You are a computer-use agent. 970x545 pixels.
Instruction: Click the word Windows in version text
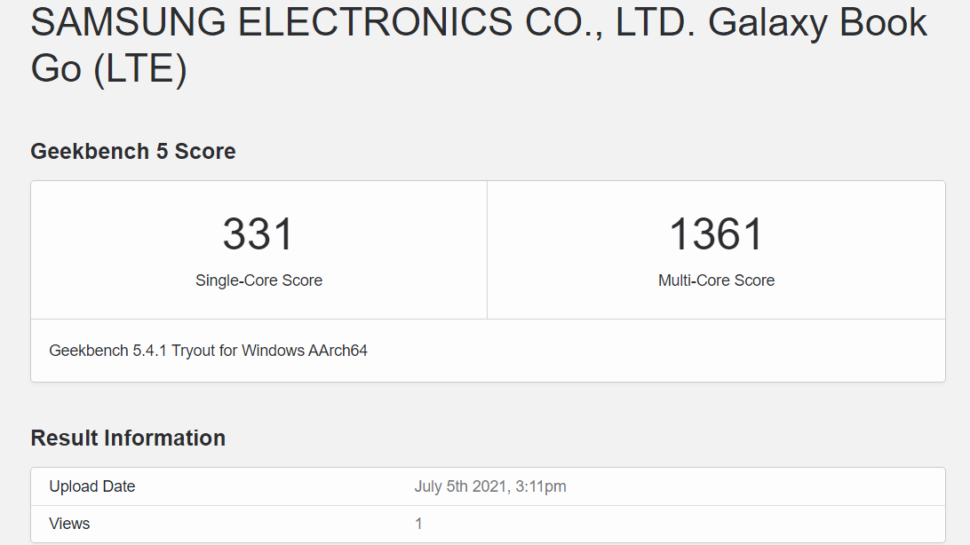270,351
